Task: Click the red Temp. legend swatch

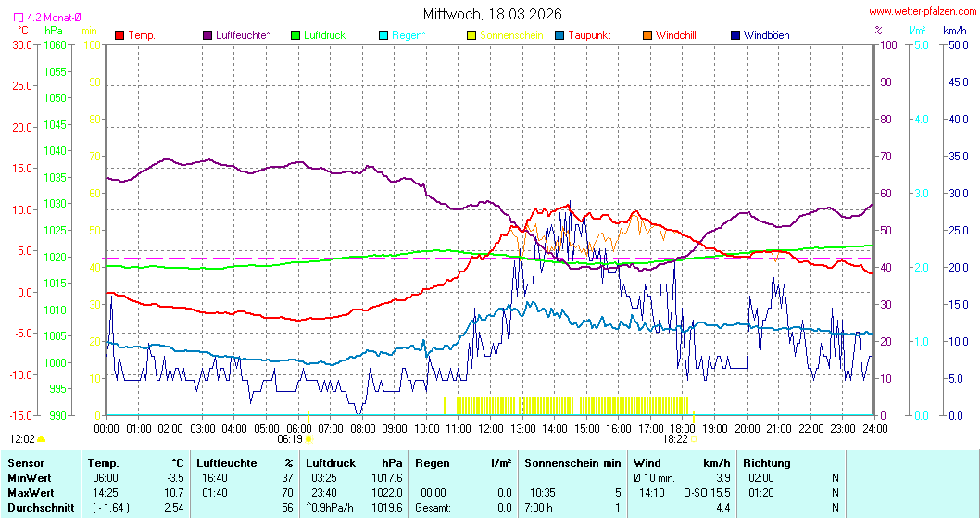Action: [x=119, y=35]
